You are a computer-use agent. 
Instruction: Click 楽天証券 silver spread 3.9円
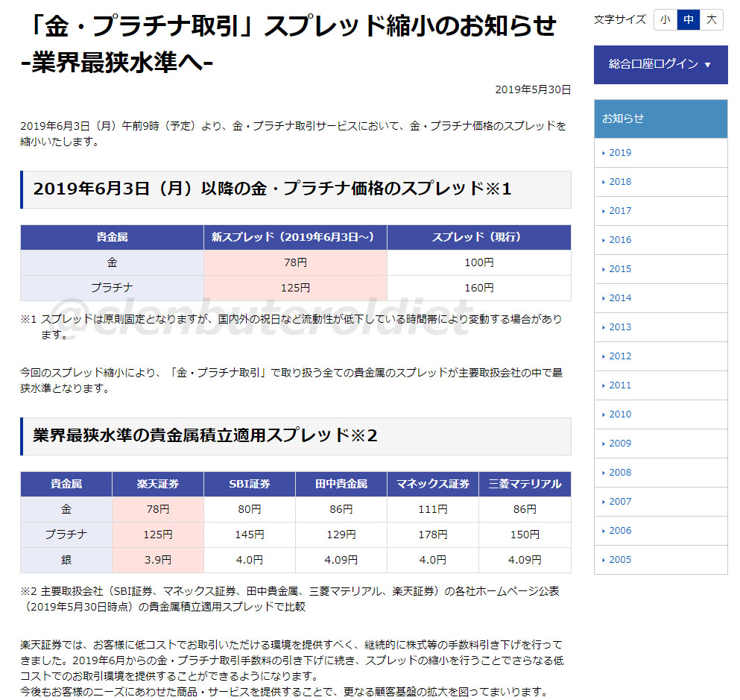coord(158,561)
